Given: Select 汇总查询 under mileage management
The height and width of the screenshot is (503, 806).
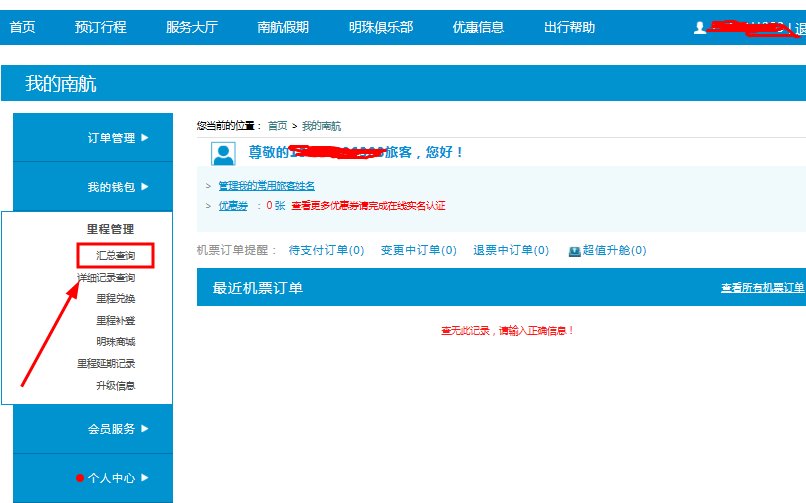Looking at the screenshot, I should (x=116, y=255).
